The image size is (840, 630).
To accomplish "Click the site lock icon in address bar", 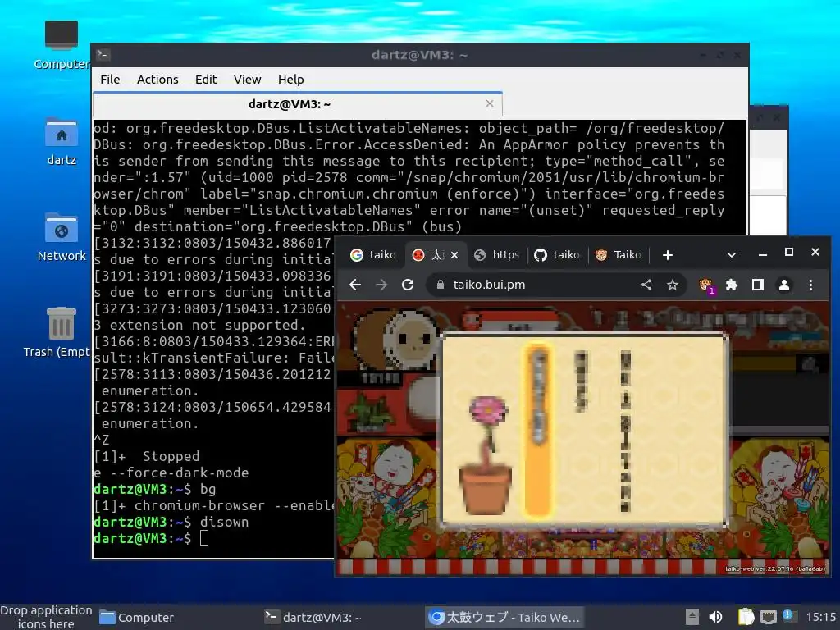I will 441,285.
